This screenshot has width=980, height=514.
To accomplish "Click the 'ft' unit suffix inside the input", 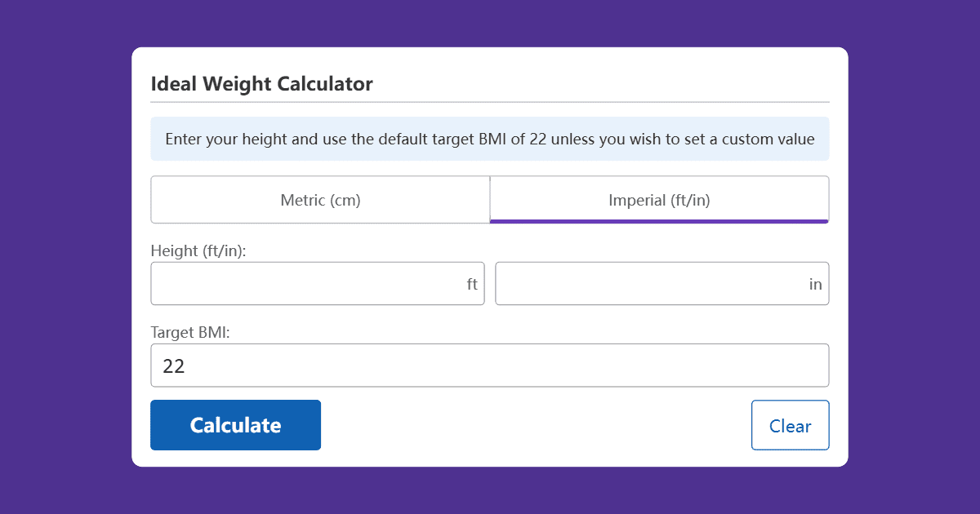I will pos(473,283).
